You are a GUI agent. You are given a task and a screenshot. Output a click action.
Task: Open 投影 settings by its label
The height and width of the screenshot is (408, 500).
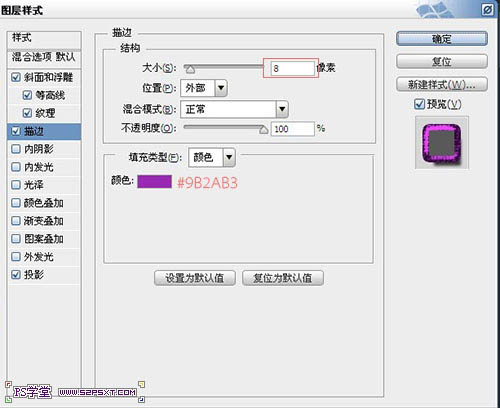34,275
